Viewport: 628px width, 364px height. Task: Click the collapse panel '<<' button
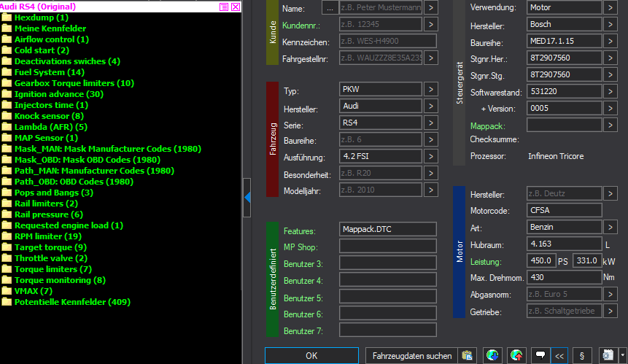559,355
